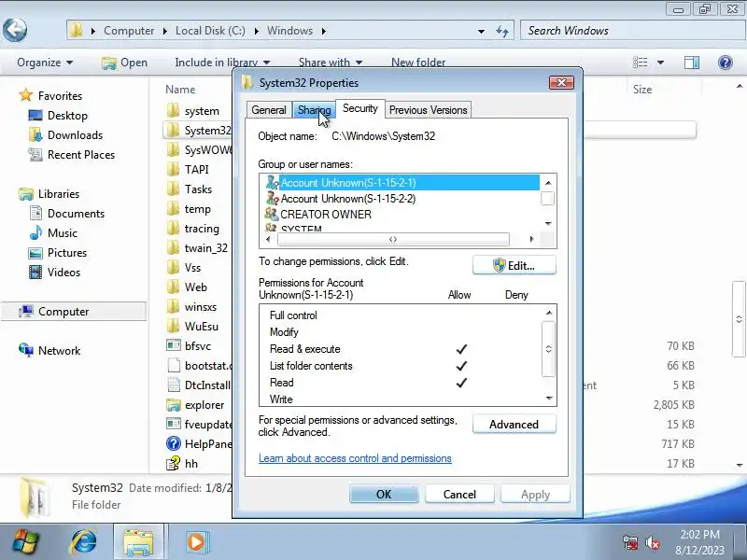Click the Explorer file list scrollbar thumb
This screenshot has width=747, height=560.
click(739, 319)
